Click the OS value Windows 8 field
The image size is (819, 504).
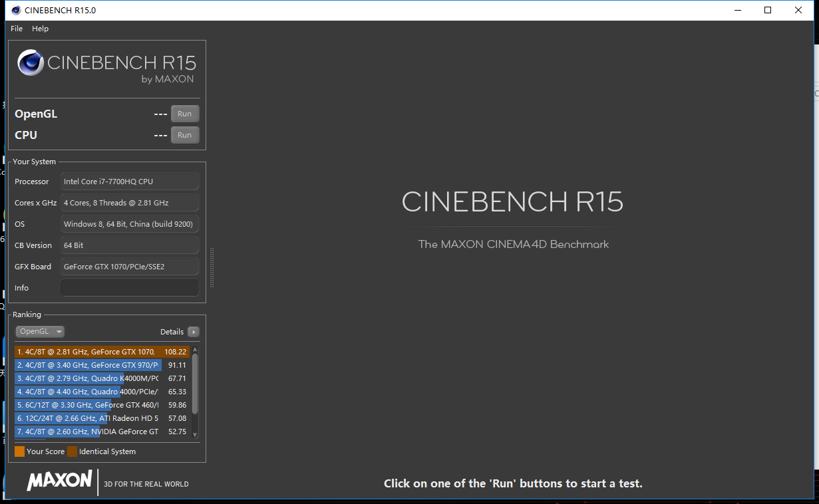tap(129, 224)
